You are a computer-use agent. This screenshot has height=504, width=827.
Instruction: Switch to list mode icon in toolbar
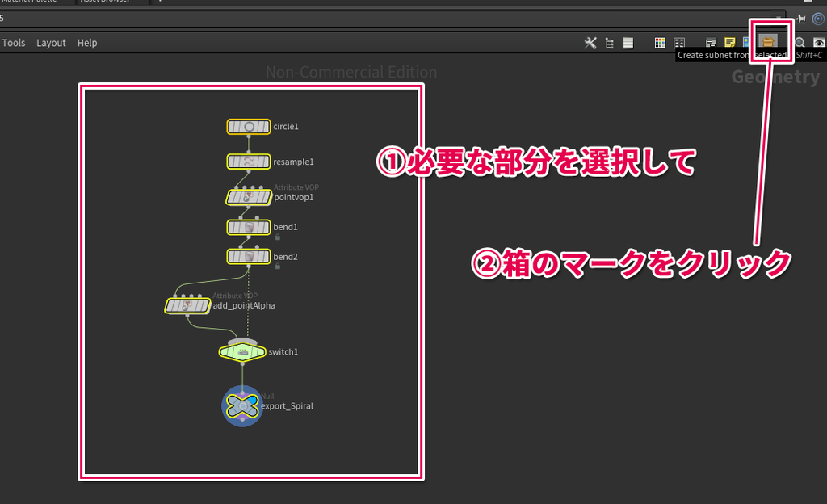click(x=628, y=43)
